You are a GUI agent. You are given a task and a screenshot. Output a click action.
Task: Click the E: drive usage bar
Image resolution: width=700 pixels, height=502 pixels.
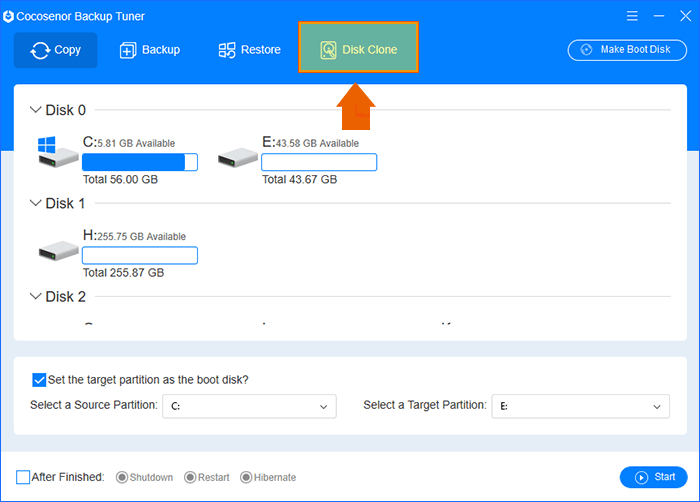click(319, 162)
